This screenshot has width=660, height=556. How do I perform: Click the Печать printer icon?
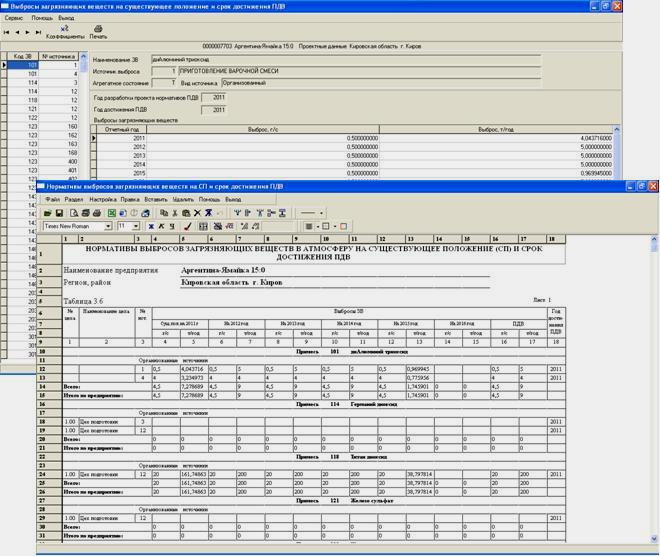(98, 29)
